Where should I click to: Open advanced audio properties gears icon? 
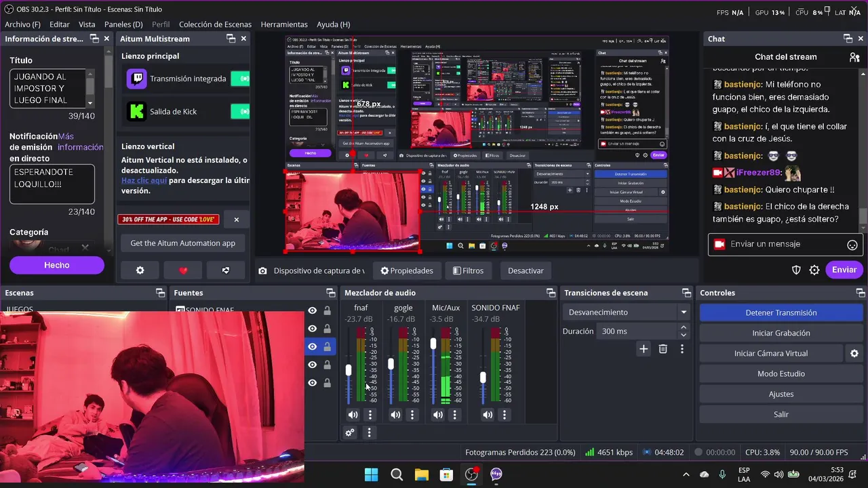(350, 432)
